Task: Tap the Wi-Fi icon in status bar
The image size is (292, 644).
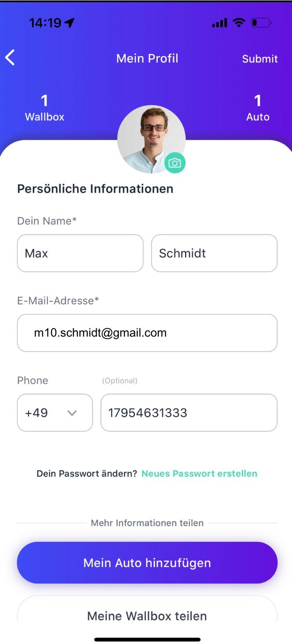Action: (239, 23)
